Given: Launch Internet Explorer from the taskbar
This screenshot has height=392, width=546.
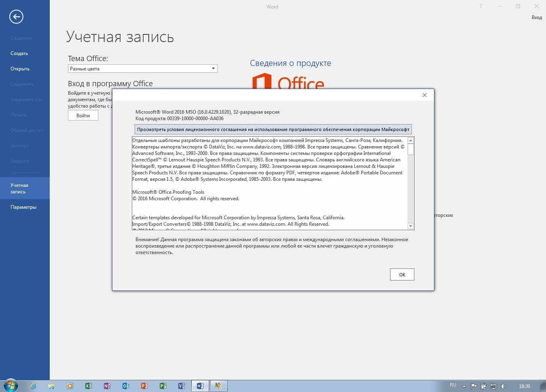Looking at the screenshot, I should [33, 386].
